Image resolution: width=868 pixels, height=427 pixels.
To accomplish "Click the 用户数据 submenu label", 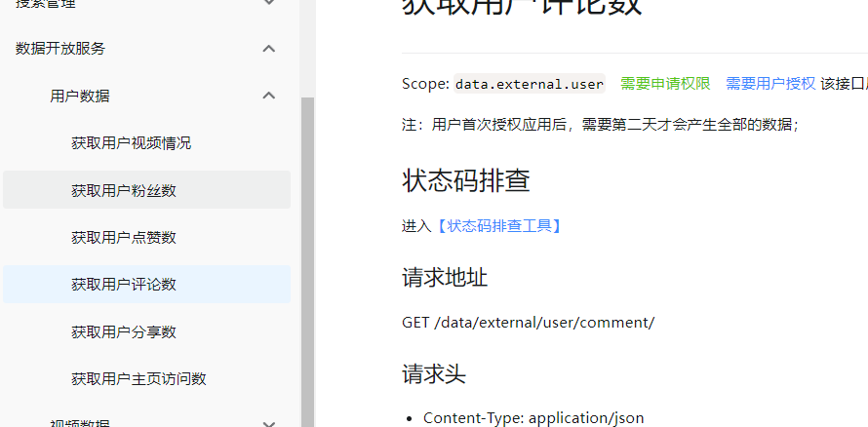I will (x=80, y=96).
